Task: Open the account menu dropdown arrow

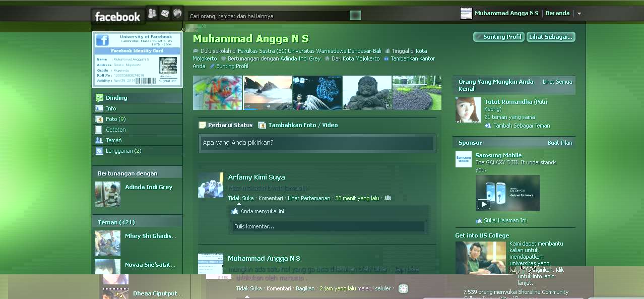Action: pos(579,14)
